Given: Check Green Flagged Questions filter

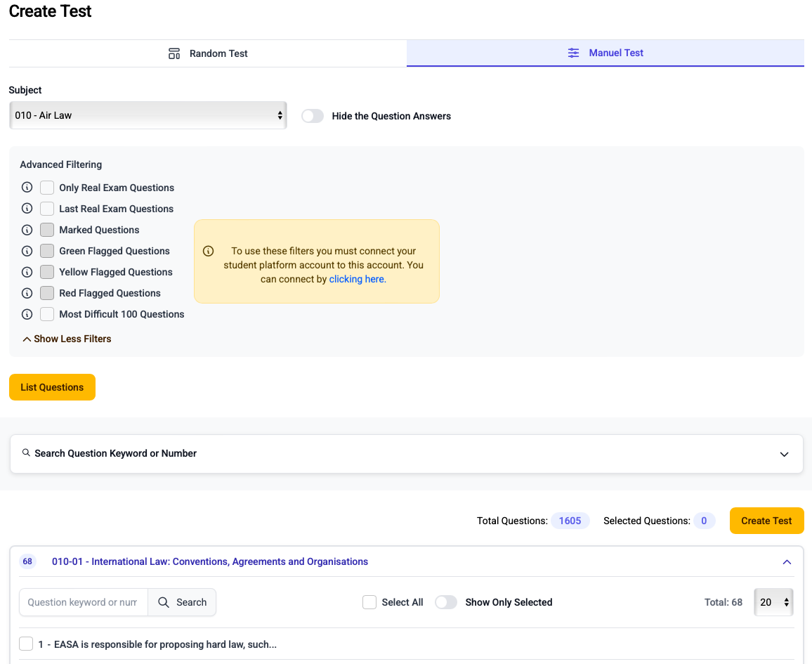Looking at the screenshot, I should [x=47, y=251].
